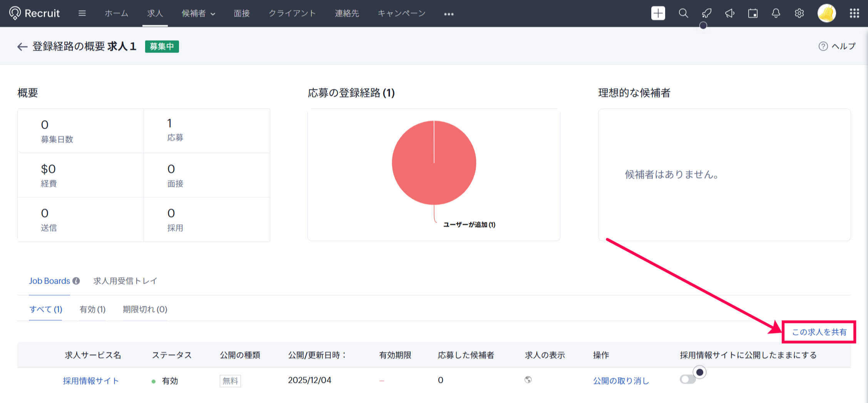Click the megaphone announcements icon
This screenshot has height=403, width=868.
[x=729, y=13]
